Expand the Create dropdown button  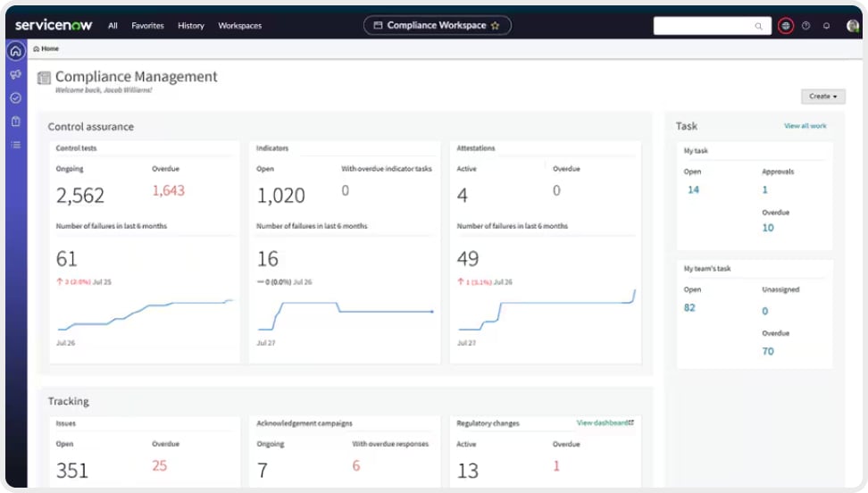pyautogui.click(x=822, y=96)
